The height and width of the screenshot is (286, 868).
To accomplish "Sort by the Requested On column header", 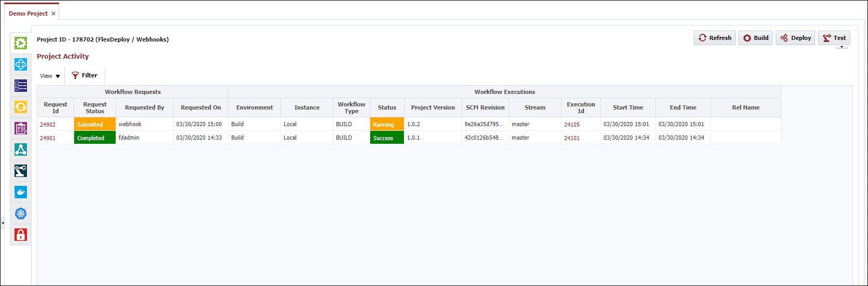I will click(201, 107).
